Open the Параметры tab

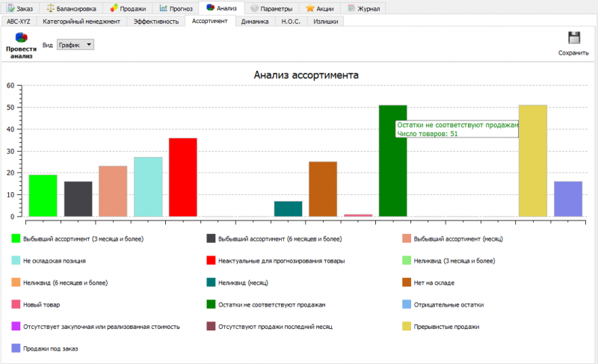[271, 8]
